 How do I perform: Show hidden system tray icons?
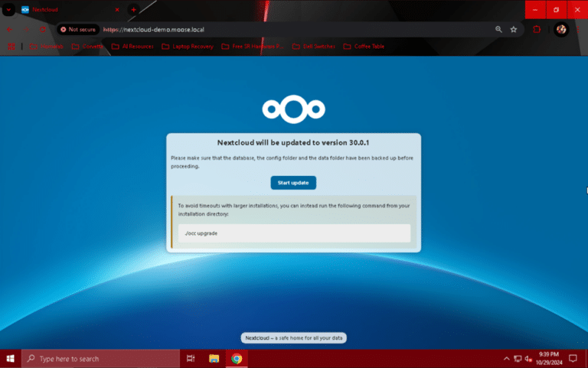[506, 359]
